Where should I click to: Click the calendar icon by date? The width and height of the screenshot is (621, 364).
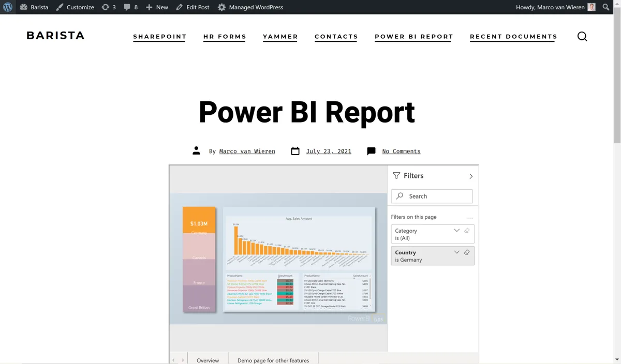pos(295,151)
